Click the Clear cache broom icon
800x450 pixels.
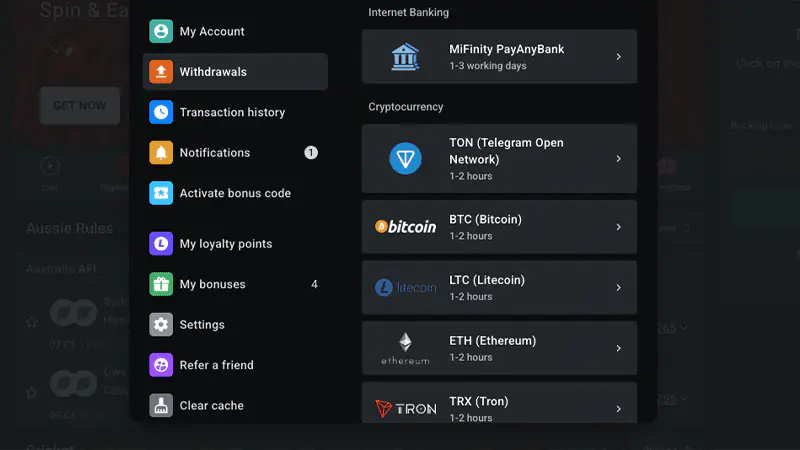[161, 406]
